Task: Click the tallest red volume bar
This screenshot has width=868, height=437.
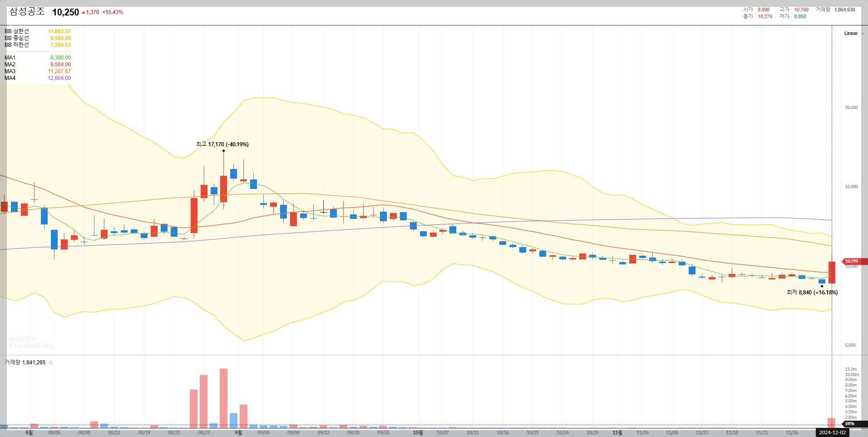Action: click(223, 398)
